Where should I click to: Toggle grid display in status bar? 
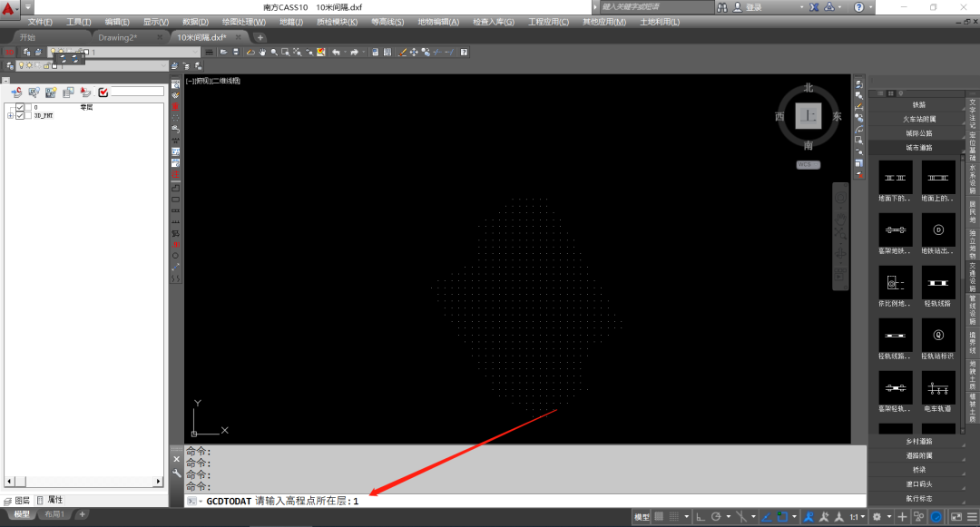pyautogui.click(x=659, y=517)
